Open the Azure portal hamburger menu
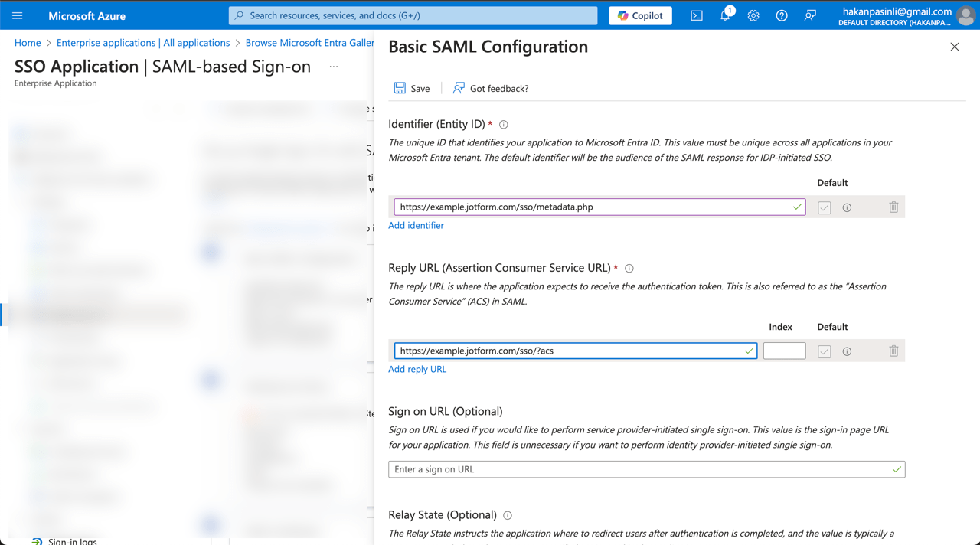980x545 pixels. click(x=17, y=15)
